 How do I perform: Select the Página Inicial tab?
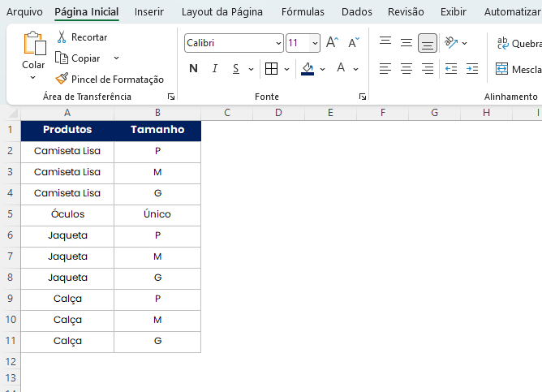[x=87, y=11]
